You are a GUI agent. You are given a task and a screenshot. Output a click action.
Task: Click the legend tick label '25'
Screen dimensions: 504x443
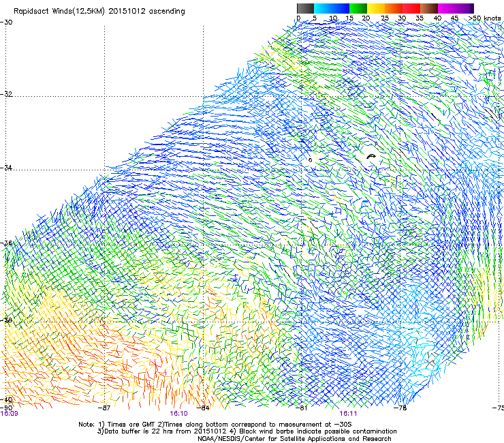point(385,18)
